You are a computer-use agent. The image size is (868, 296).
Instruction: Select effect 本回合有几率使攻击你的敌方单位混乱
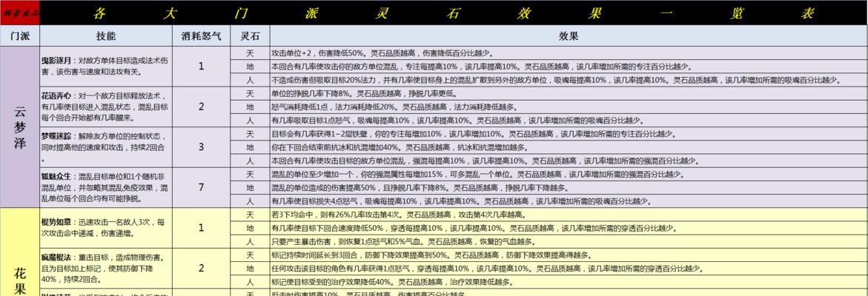(x=569, y=67)
